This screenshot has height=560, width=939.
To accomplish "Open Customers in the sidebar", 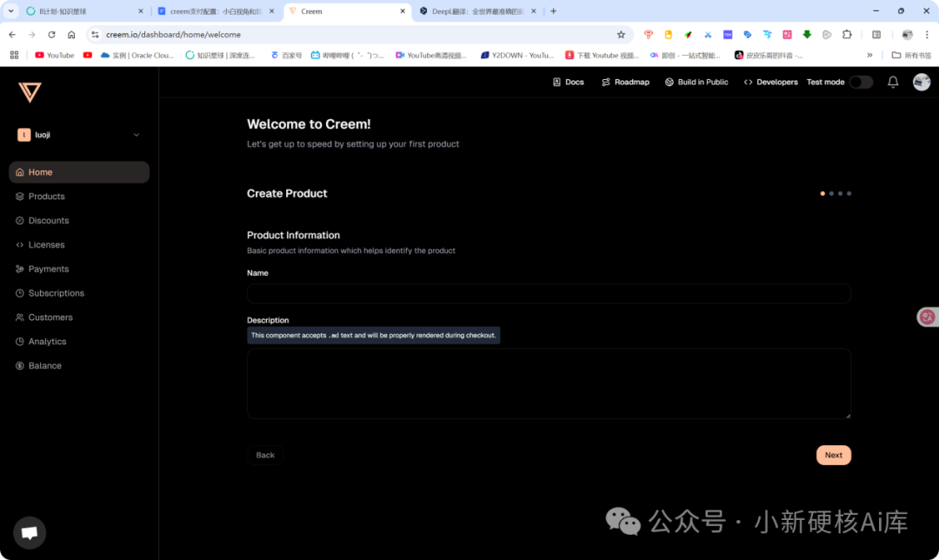I will pyautogui.click(x=79, y=317).
